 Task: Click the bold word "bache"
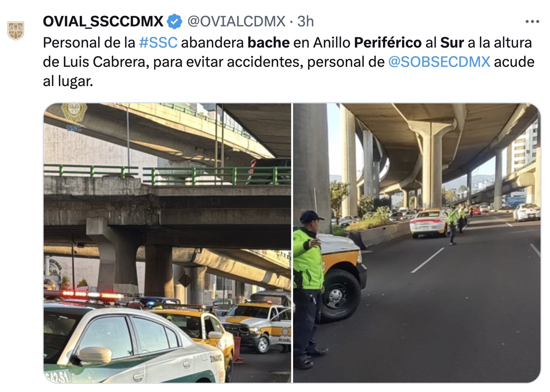(x=269, y=43)
